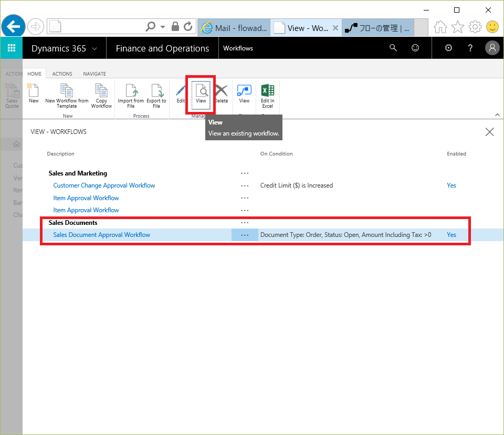This screenshot has height=435, width=504.
Task: Click the Document Type: Order condition text
Action: coord(346,235)
